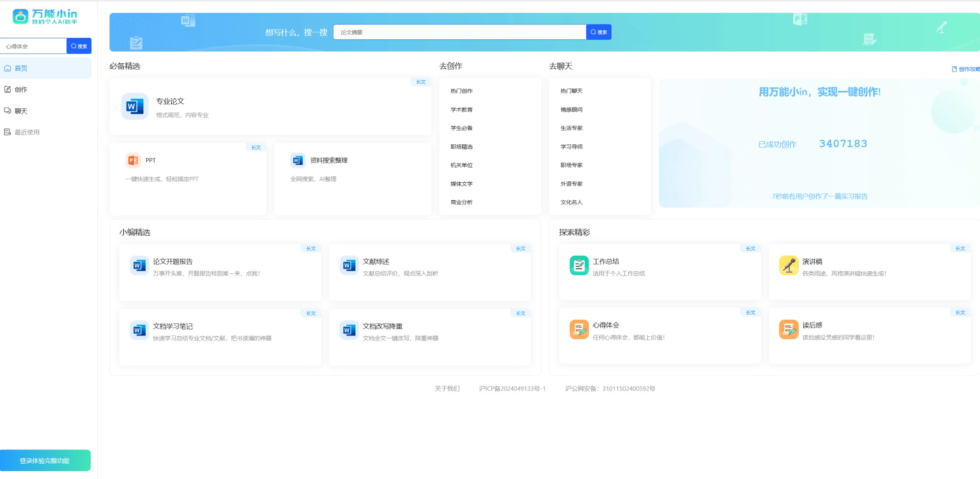Viewport: 980px width, 479px height.
Task: Click the PPT orange icon
Action: tap(133, 160)
